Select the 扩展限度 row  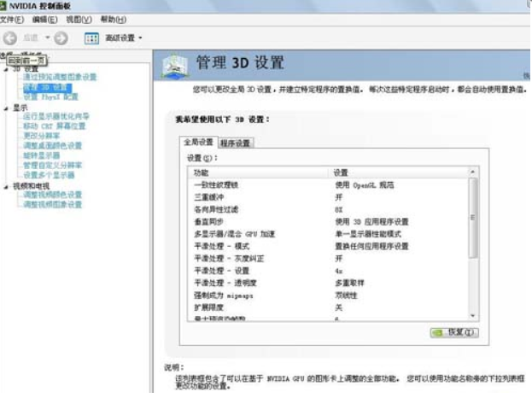tap(328, 307)
